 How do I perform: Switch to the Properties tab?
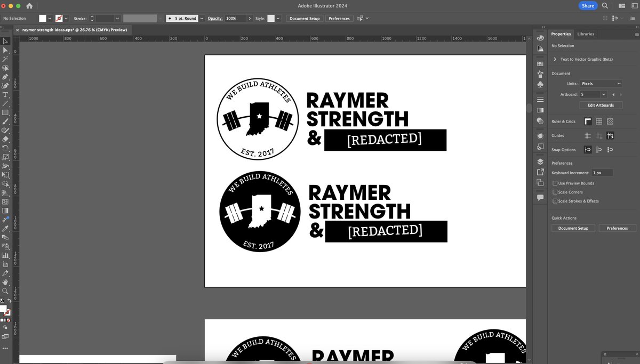(x=561, y=34)
